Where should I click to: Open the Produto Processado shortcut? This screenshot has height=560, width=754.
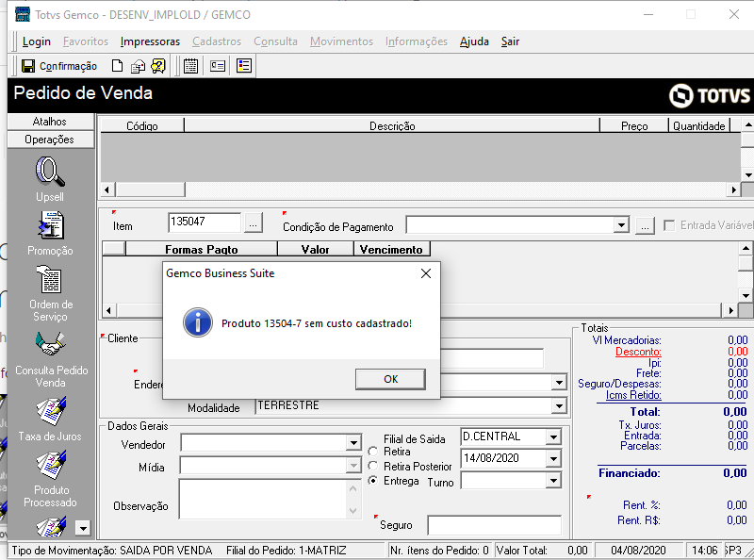51,465
